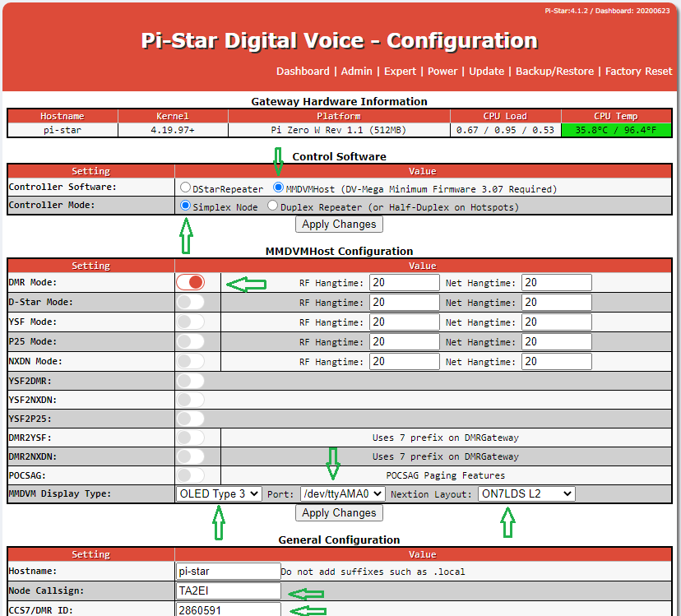Click the DMR2NXDN row's Uses 7 prefix note
The height and width of the screenshot is (616, 681).
446,456
